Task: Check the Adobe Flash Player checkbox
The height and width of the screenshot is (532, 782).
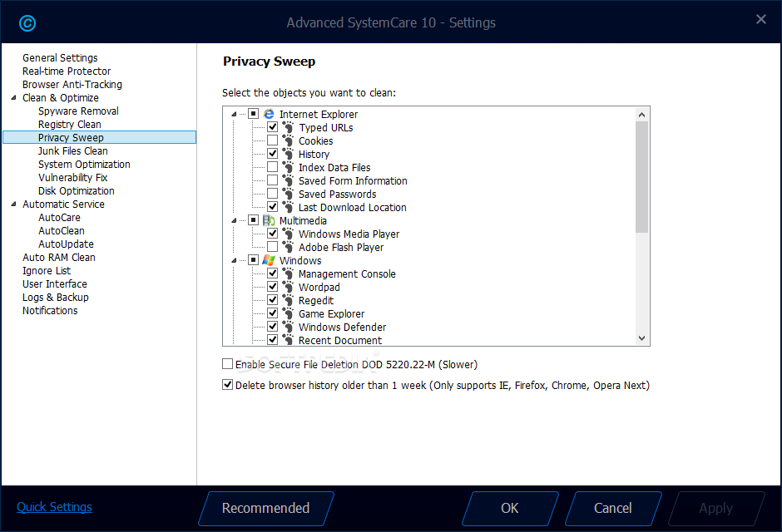Action: tap(272, 247)
